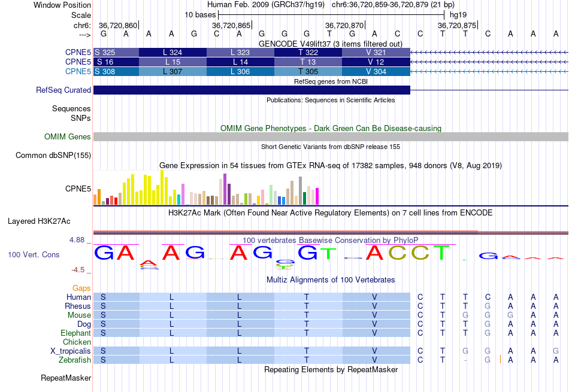Click the 10 bases scale bar
The image size is (569, 392).
[x=331, y=15]
